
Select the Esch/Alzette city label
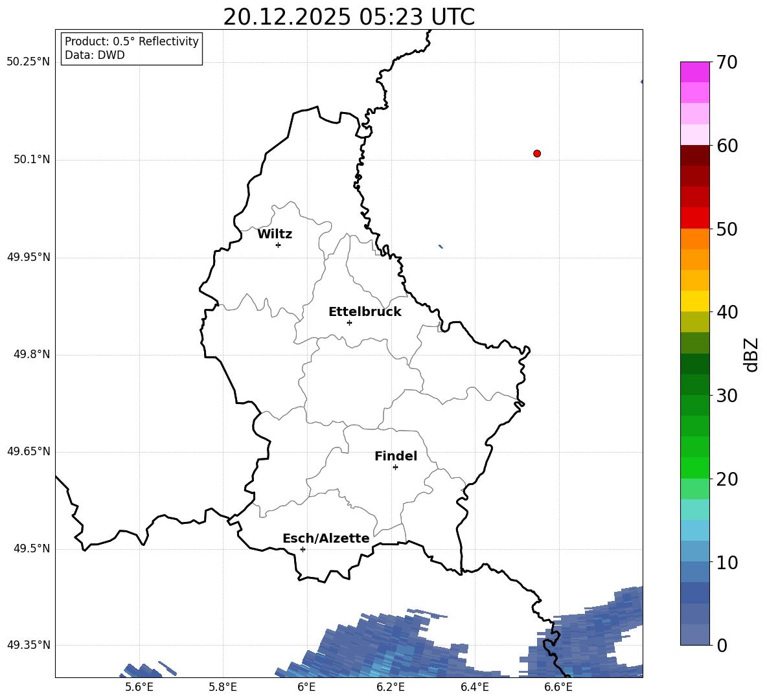click(x=326, y=538)
